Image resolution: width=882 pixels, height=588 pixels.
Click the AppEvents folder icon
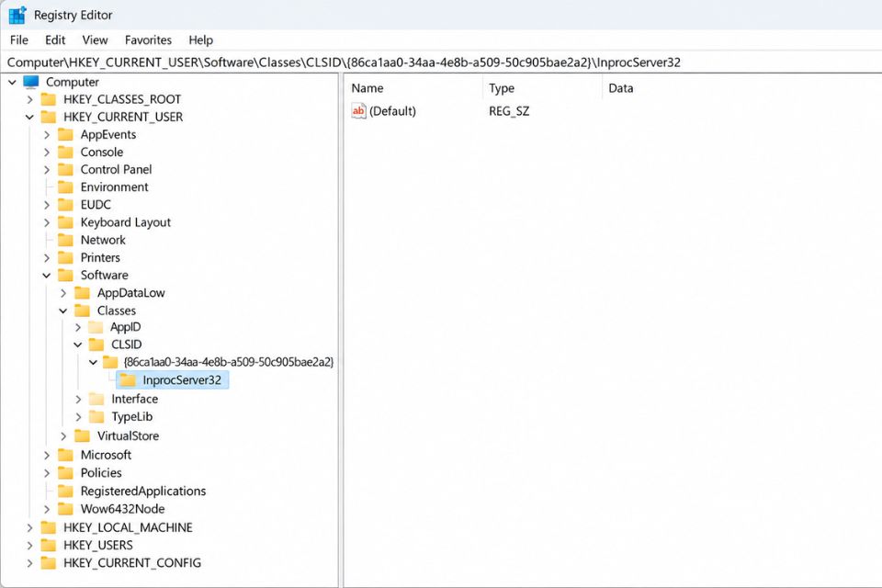65,134
